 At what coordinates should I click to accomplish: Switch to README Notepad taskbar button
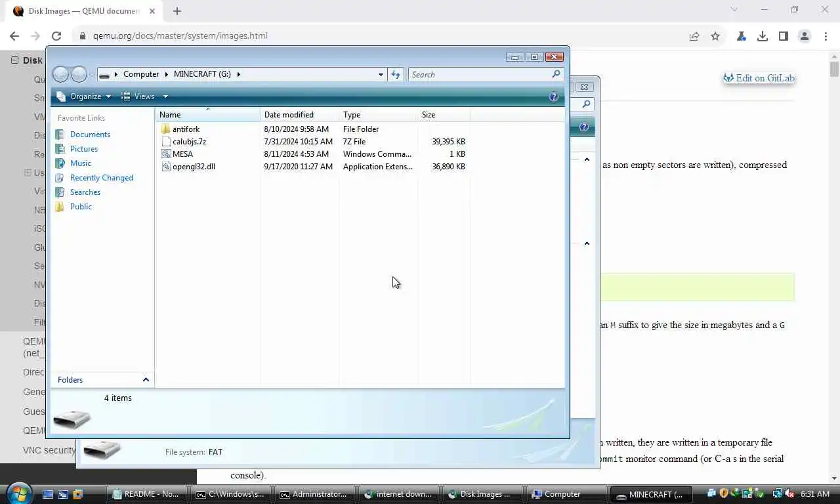pos(147,494)
